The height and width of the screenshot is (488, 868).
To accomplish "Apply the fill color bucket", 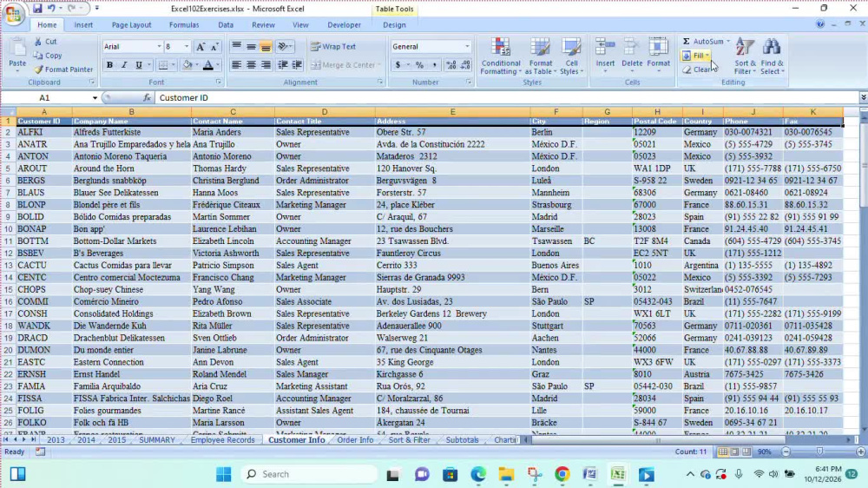I will click(x=187, y=65).
